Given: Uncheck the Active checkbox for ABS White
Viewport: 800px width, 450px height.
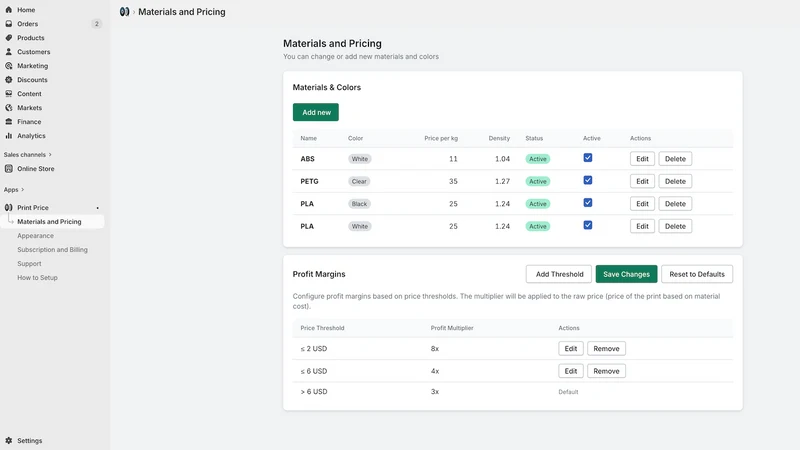Looking at the screenshot, I should (x=588, y=158).
